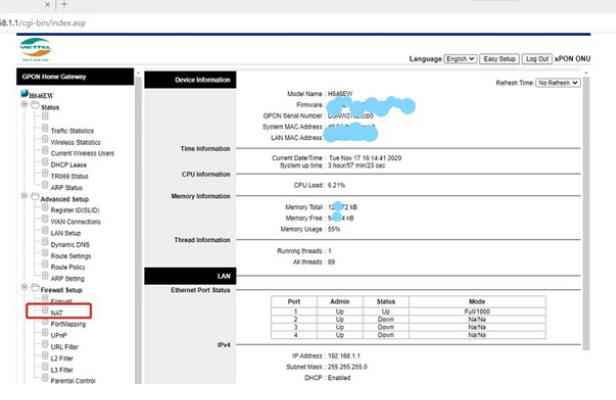Click the Advanced Setup folder icon
This screenshot has height=400, width=616.
click(x=33, y=198)
